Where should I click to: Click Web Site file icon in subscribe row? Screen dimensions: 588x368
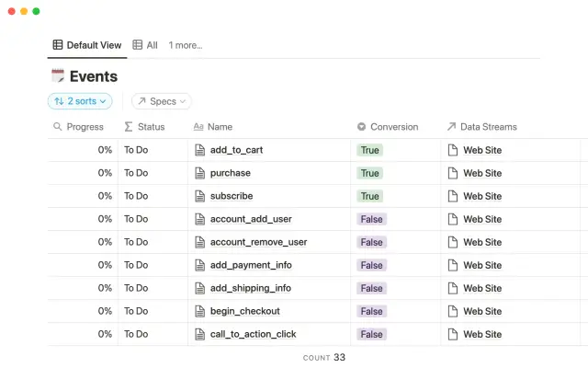tap(453, 196)
